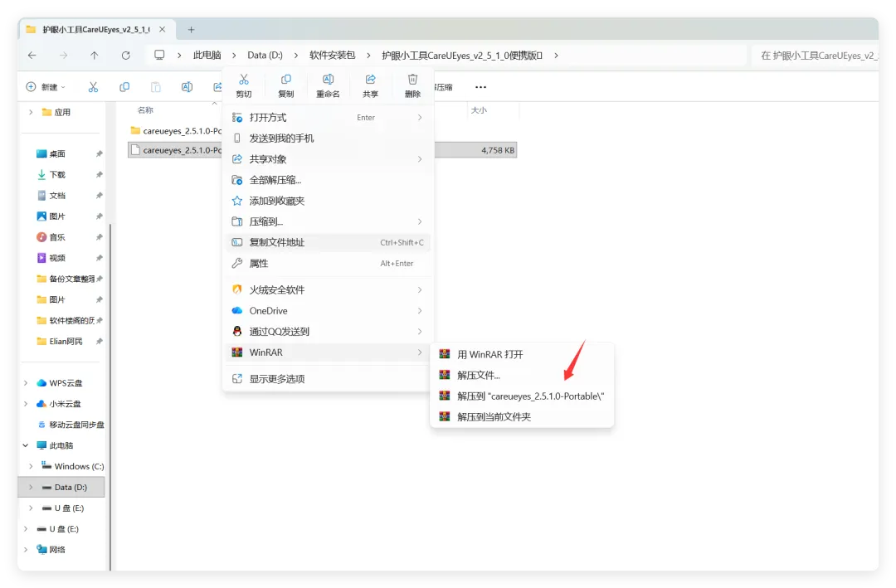Viewport: 896px width, 588px height.
Task: Expand Windows (C:) drive node
Action: [x=31, y=466]
